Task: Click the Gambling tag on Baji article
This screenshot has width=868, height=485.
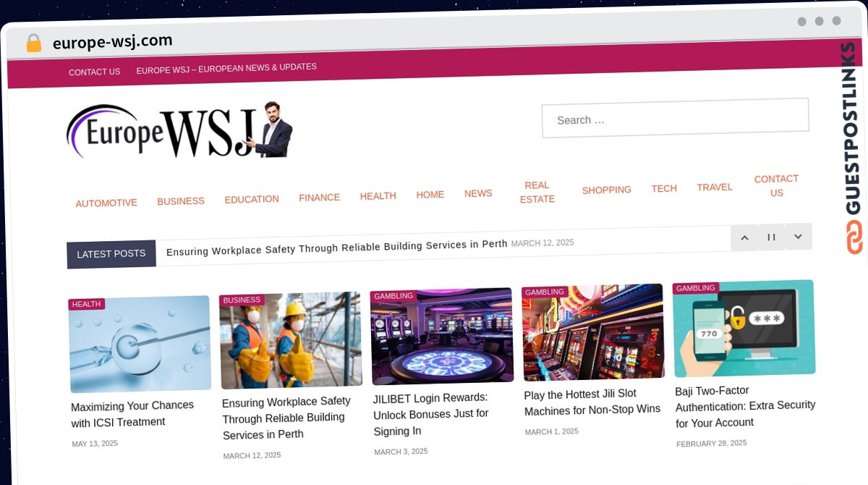Action: point(696,288)
